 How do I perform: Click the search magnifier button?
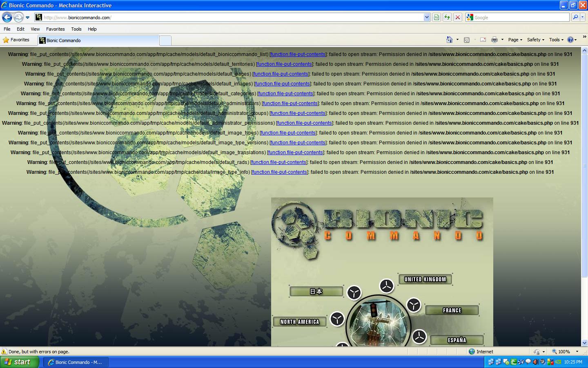click(575, 17)
